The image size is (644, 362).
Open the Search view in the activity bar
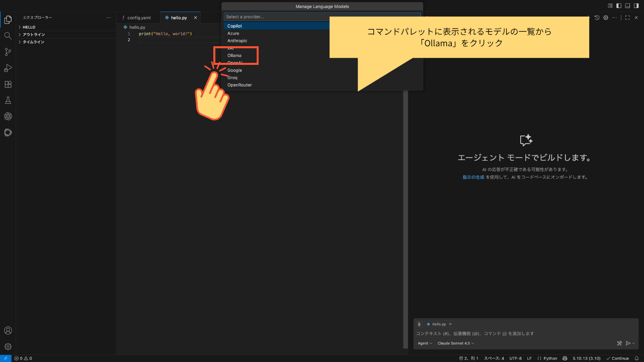point(8,36)
